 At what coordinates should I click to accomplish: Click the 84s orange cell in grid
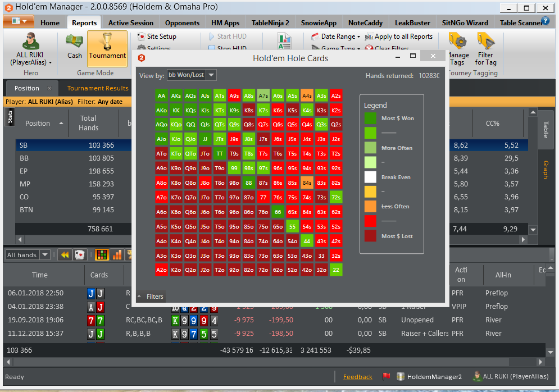pos(307,183)
